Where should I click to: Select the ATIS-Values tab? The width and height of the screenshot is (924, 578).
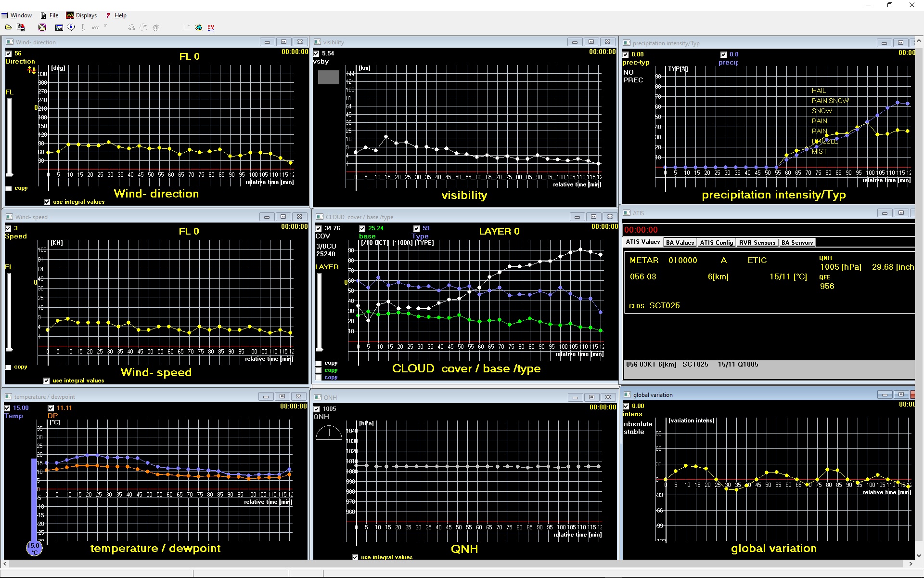(643, 242)
